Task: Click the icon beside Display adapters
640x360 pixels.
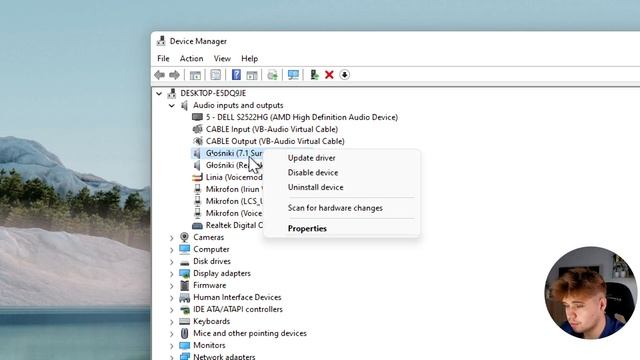Action: 184,273
